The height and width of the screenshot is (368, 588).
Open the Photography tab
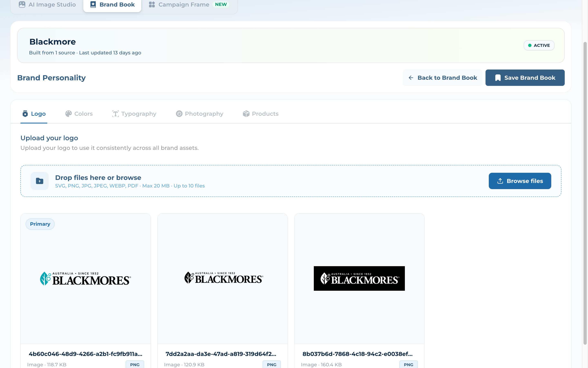click(199, 114)
